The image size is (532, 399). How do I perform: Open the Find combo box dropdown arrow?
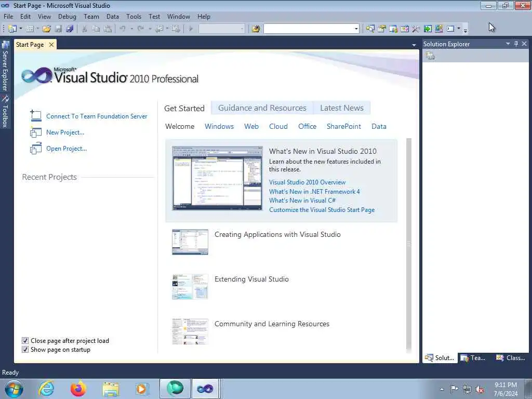click(x=356, y=29)
